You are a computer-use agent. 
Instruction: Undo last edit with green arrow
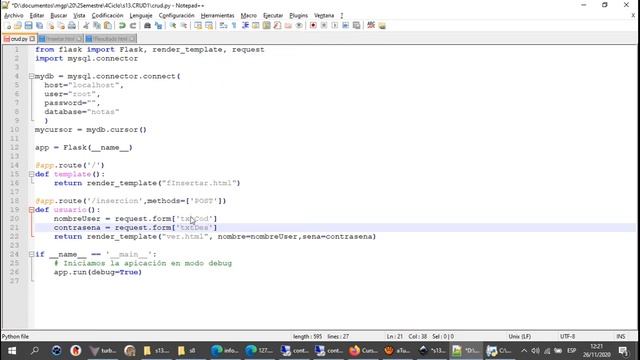122,26
